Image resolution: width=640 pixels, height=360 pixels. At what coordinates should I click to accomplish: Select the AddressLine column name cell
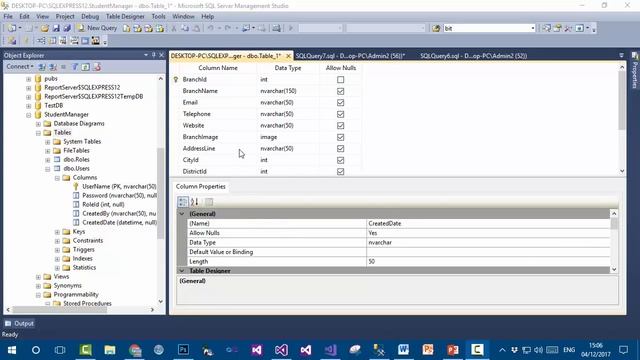(x=219, y=149)
